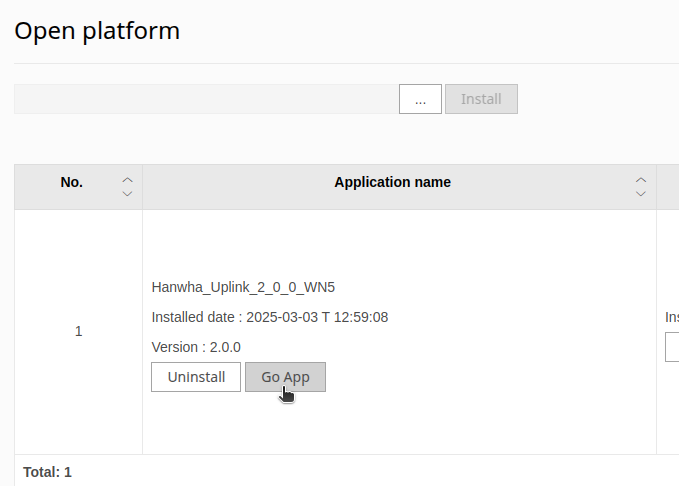Click the partially visible box at row's right edge
679x486 pixels.
point(672,347)
